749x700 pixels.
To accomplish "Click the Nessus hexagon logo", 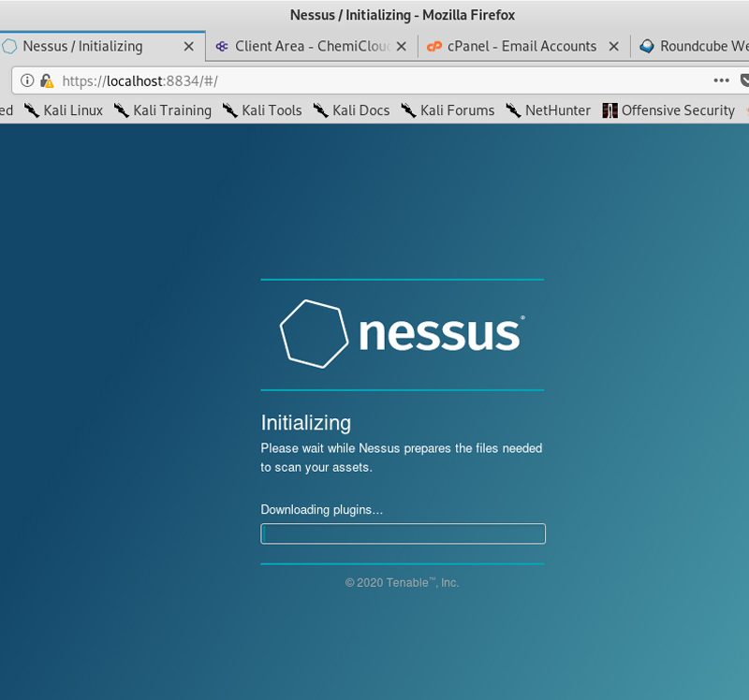I will pos(314,334).
